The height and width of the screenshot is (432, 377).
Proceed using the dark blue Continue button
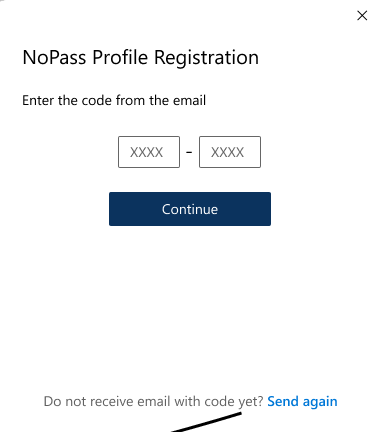pos(190,209)
